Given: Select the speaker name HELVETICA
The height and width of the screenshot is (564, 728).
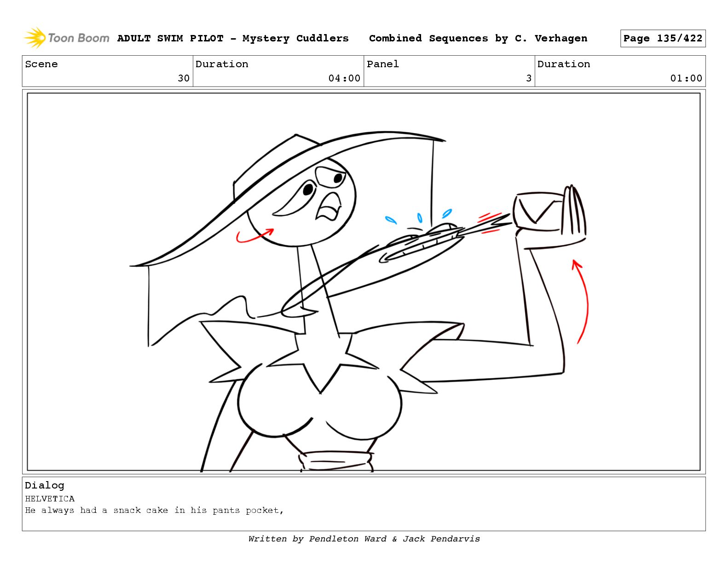Looking at the screenshot, I should [x=50, y=499].
